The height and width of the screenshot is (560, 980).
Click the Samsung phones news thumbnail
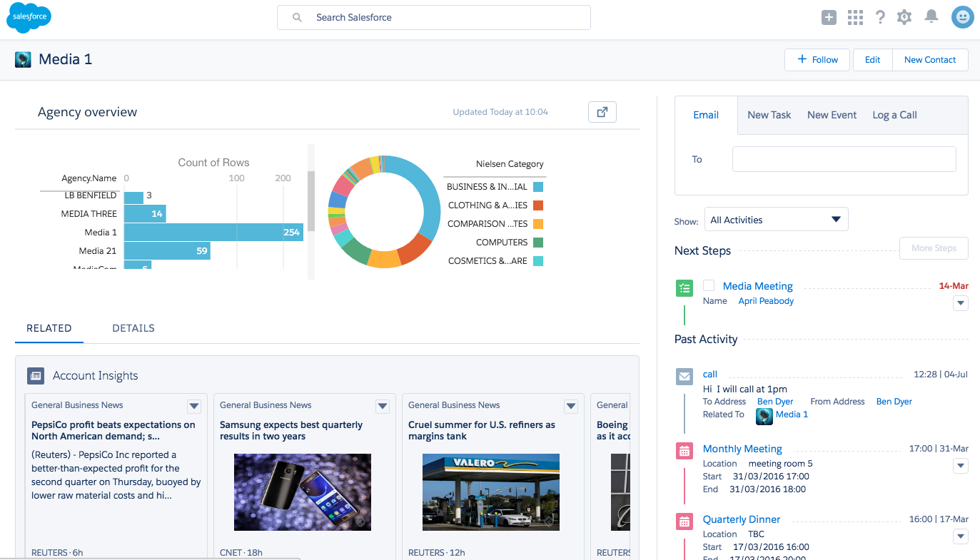point(303,493)
